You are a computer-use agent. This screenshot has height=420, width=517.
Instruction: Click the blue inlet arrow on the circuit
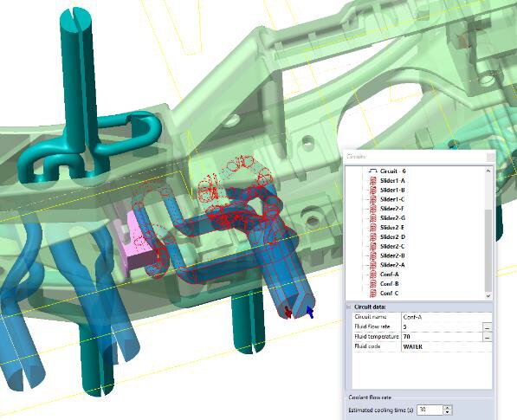309,312
